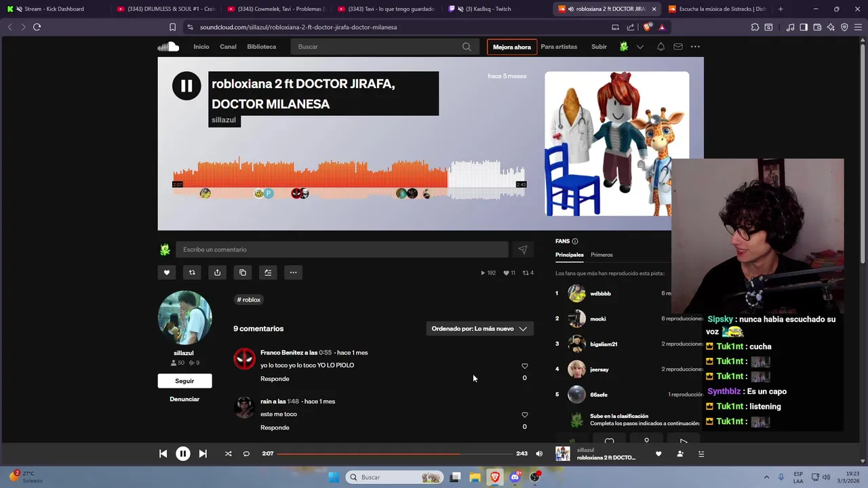
Task: Go to Inicio in the navigation
Action: pyautogui.click(x=201, y=47)
